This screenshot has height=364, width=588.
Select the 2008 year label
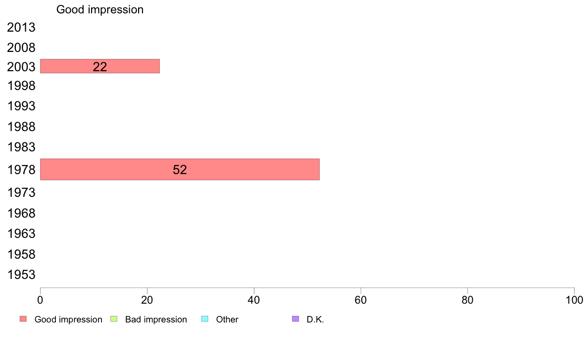21,47
